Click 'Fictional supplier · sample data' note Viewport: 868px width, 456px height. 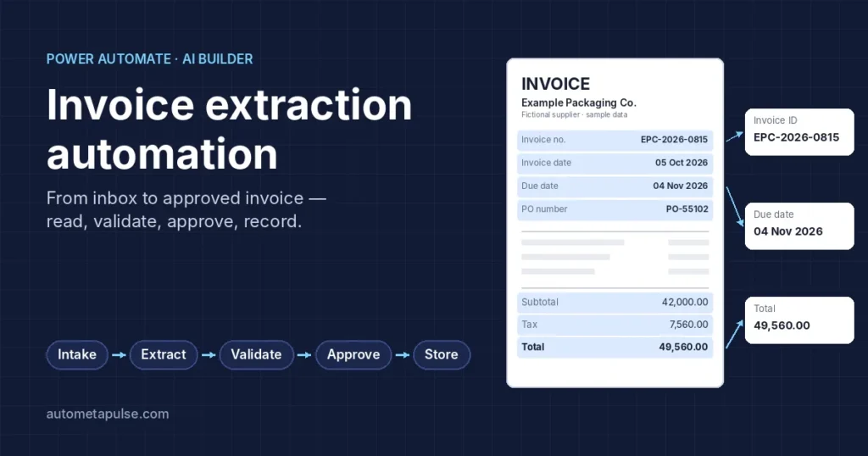tap(574, 114)
